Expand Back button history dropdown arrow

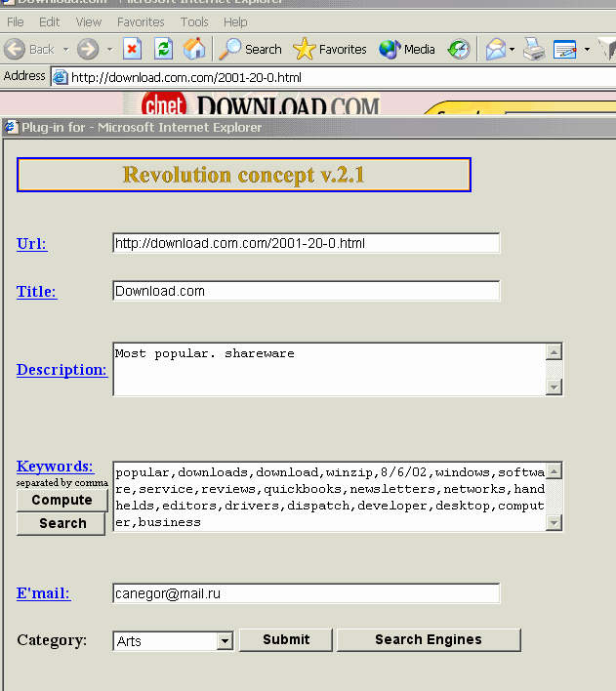pyautogui.click(x=65, y=50)
